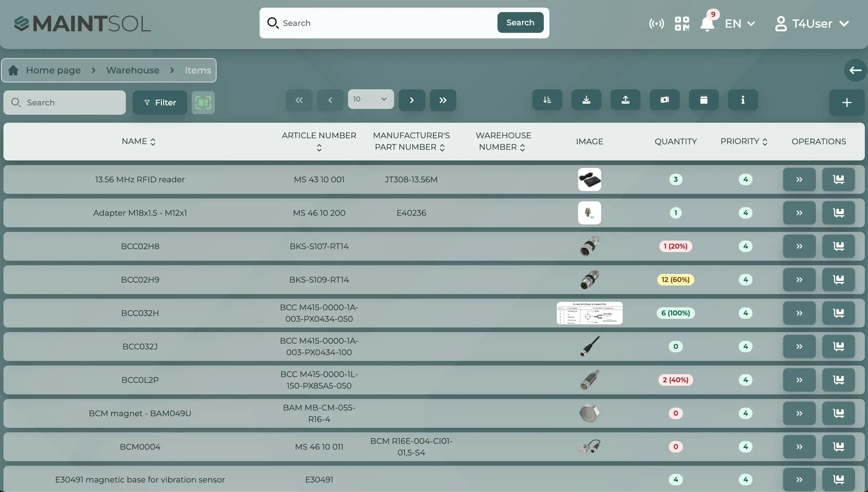Click part number JT308-13.56M
Image resolution: width=868 pixels, height=492 pixels.
[411, 179]
